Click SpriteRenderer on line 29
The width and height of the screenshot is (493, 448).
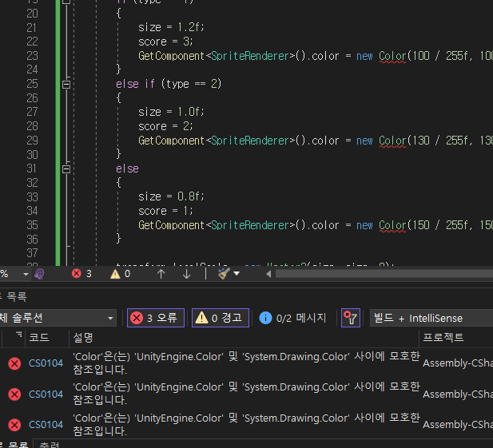[x=250, y=141]
